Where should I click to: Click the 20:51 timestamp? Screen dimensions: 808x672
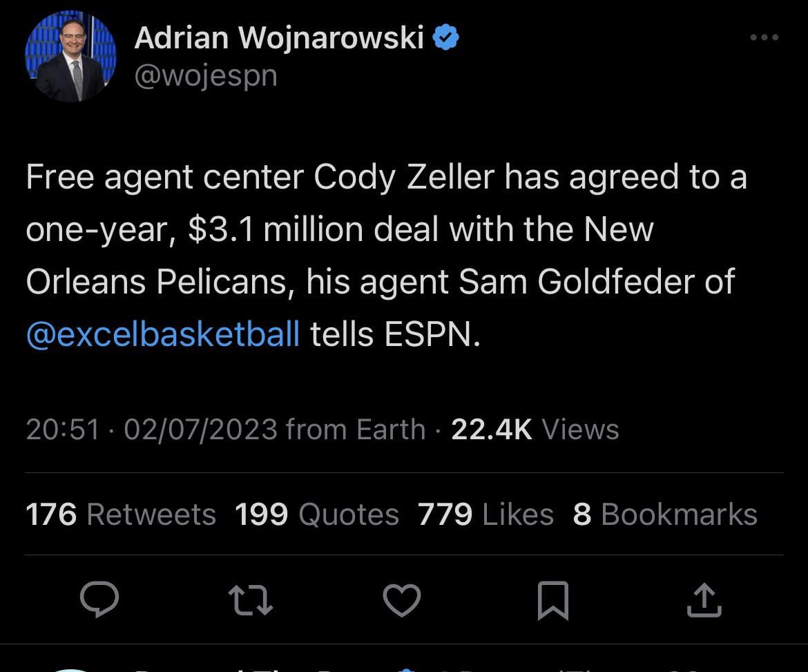point(63,430)
